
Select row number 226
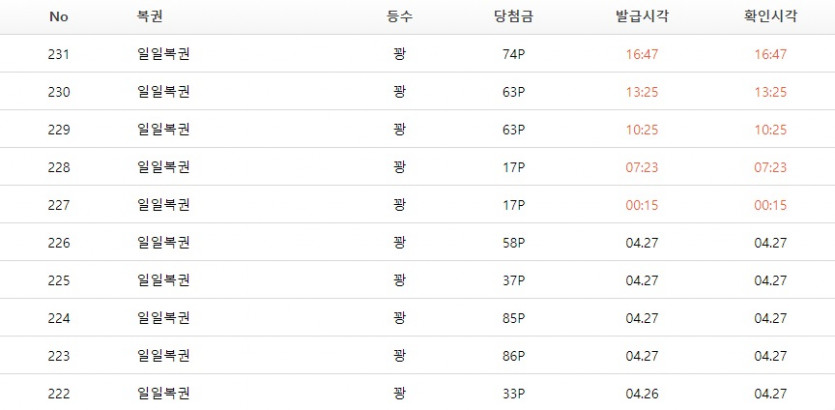(58, 243)
